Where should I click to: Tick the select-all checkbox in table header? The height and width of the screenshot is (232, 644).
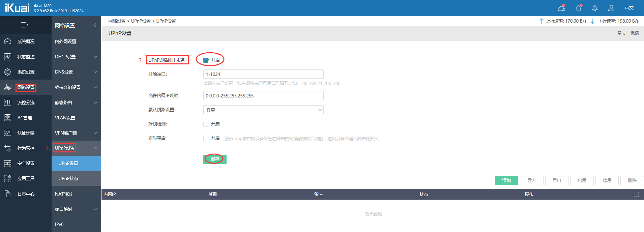tap(636, 195)
